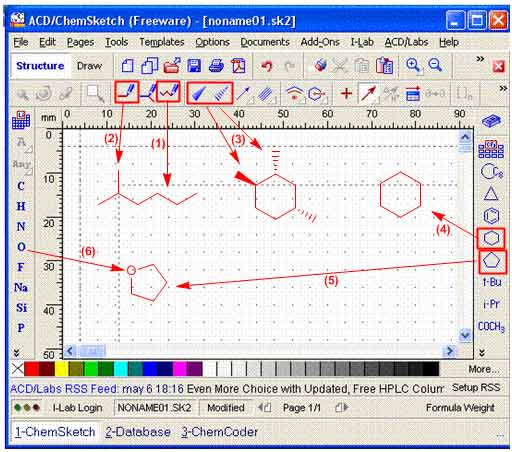
Task: Pick the red color swatch
Action: pos(31,369)
